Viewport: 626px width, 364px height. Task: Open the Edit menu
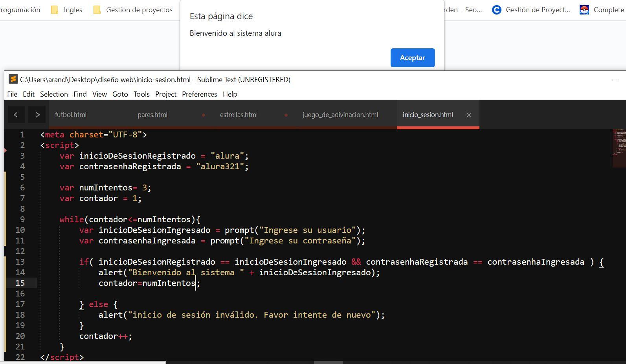(29, 94)
